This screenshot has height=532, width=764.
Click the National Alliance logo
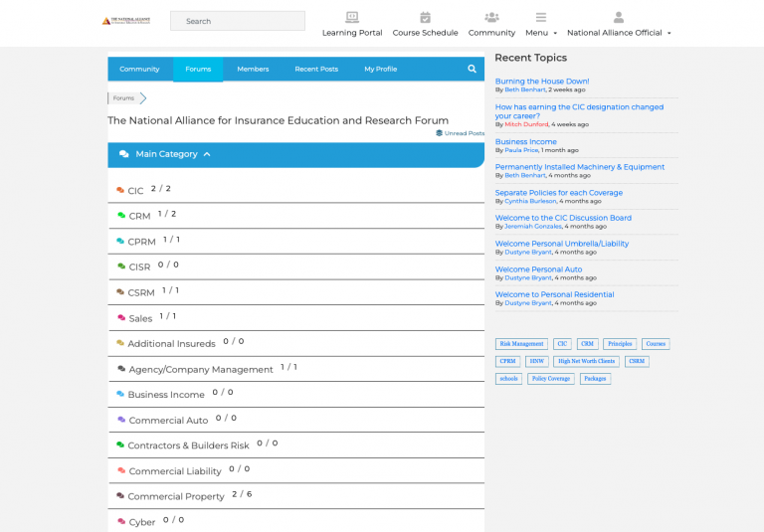[x=125, y=21]
